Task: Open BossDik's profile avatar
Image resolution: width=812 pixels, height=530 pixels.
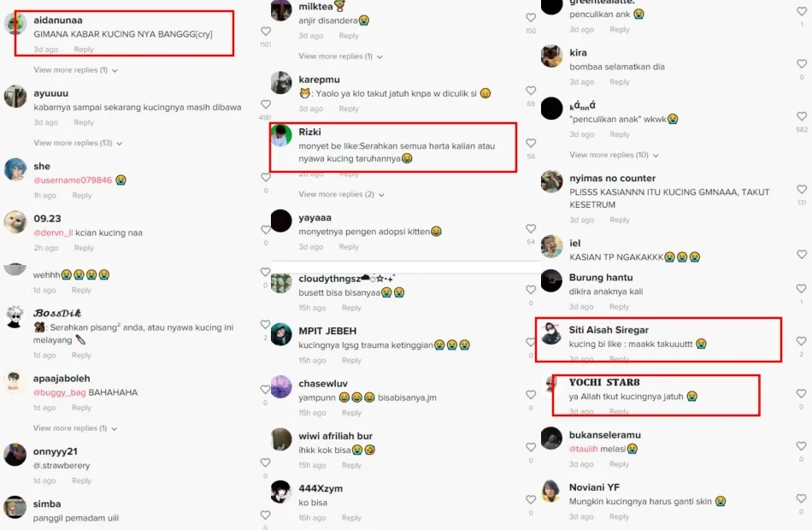Action: pos(15,316)
